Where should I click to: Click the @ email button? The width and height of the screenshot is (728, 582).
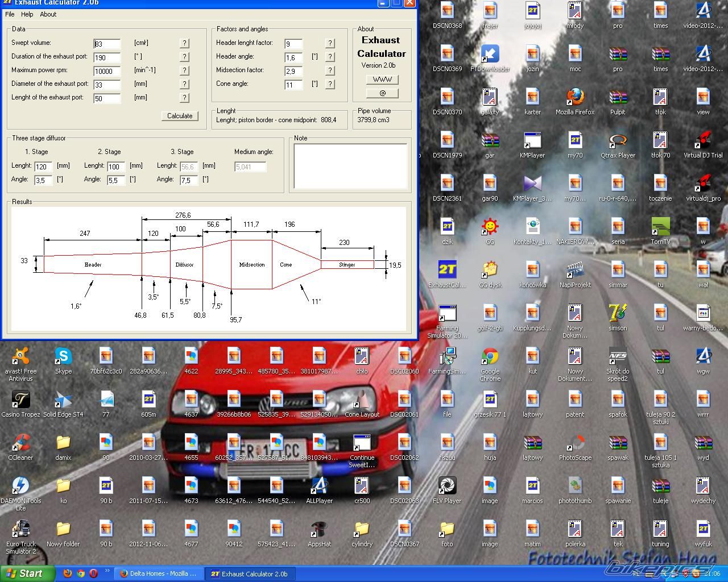382,93
